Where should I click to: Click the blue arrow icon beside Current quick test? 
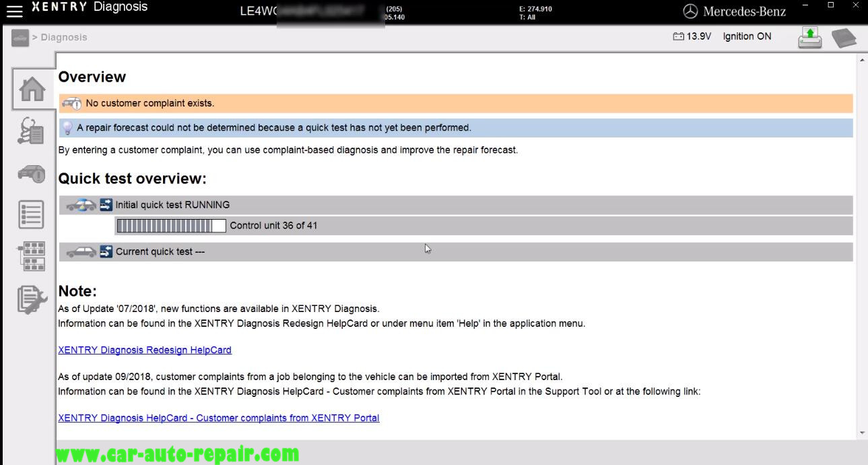(106, 252)
